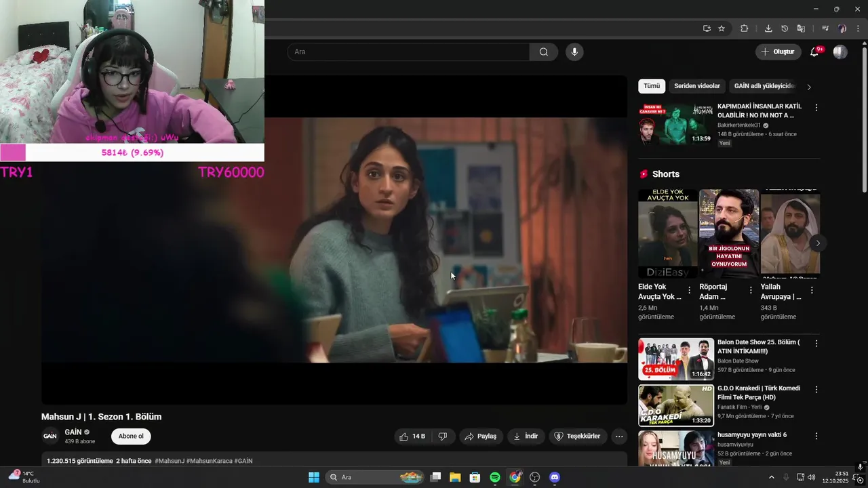
Task: Open Task View on the taskbar
Action: coord(436,477)
